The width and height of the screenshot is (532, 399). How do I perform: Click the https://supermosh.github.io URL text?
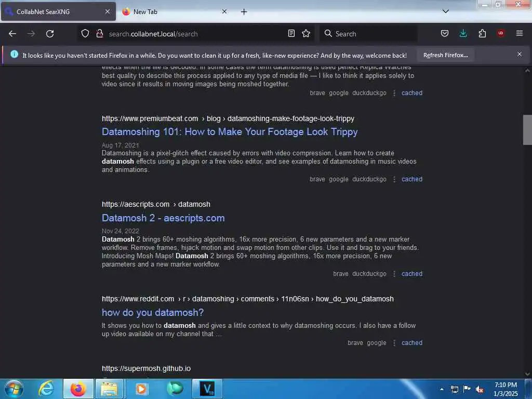pyautogui.click(x=146, y=368)
